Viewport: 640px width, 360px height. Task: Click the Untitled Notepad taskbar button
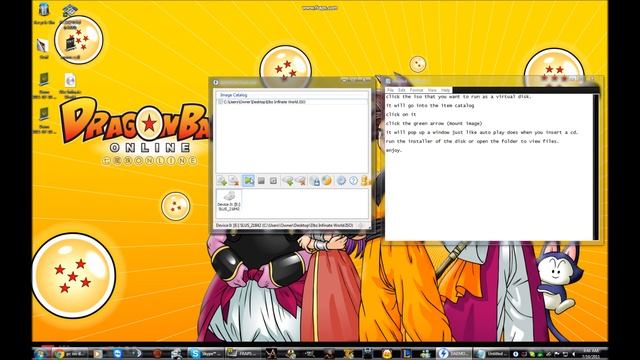pos(492,353)
